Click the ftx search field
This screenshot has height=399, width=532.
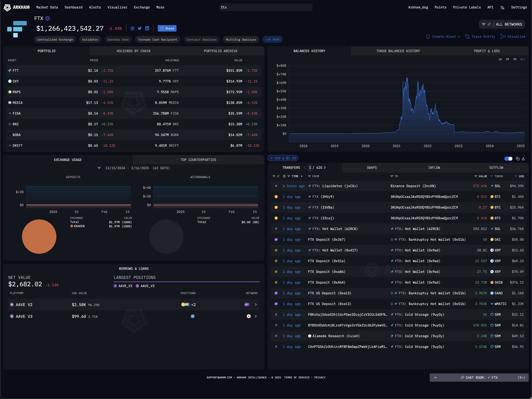point(266,7)
